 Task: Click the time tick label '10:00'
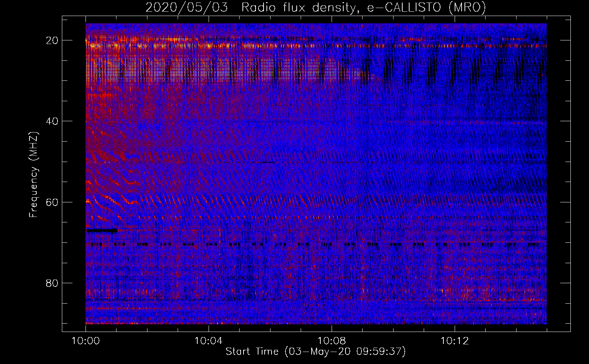86,341
